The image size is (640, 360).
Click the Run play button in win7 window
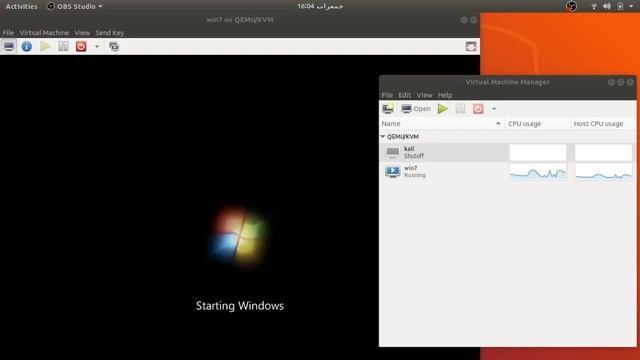pos(45,47)
